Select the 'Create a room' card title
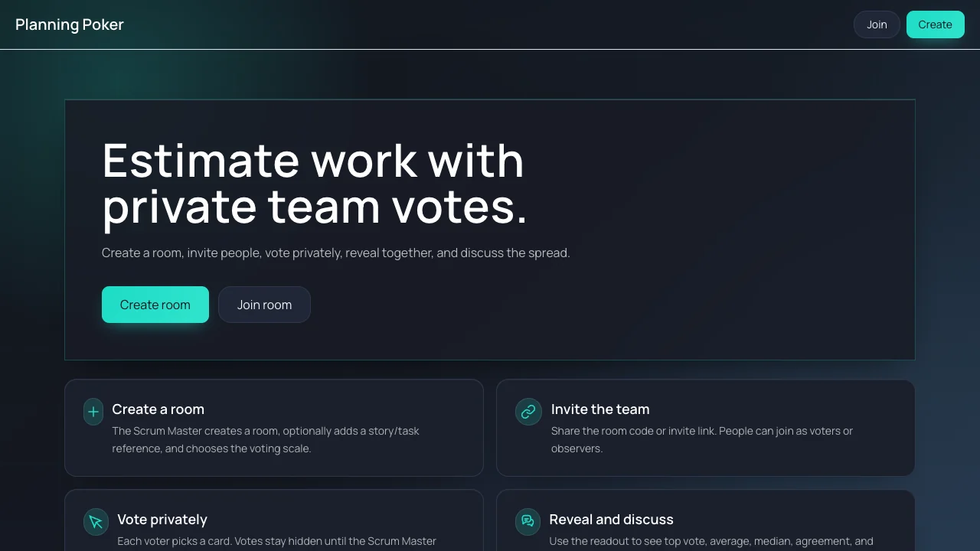980x551 pixels. click(158, 409)
